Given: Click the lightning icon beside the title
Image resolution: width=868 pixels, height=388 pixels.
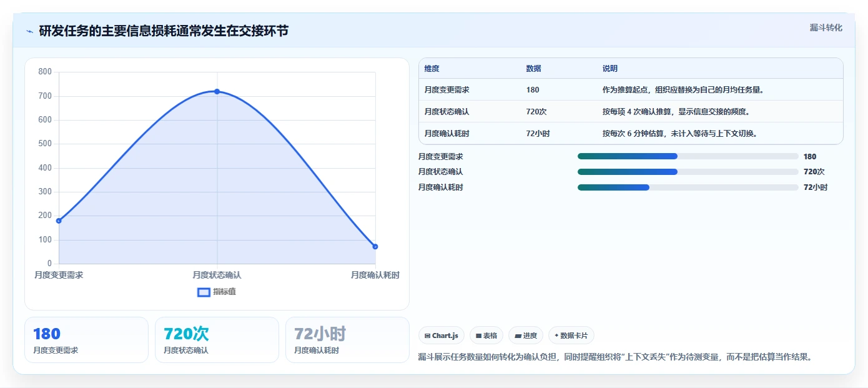Looking at the screenshot, I should tap(29, 31).
